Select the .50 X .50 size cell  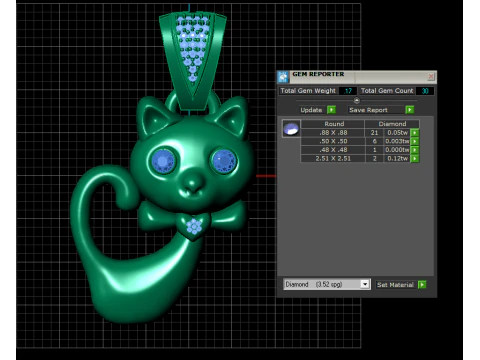[333, 141]
